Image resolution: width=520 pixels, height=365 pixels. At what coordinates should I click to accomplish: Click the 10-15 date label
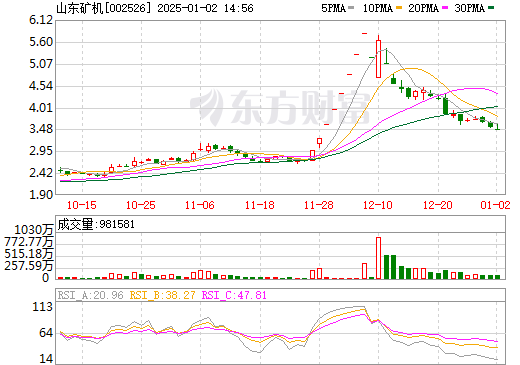(x=82, y=205)
